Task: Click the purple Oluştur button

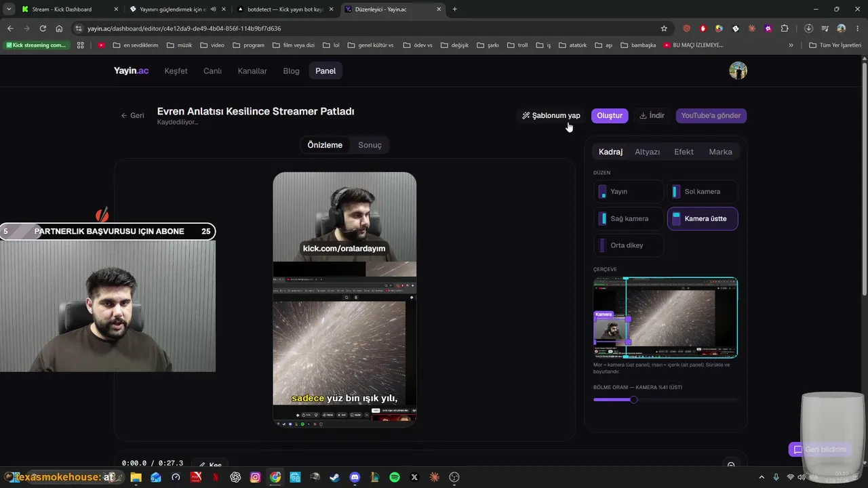Action: (x=610, y=116)
